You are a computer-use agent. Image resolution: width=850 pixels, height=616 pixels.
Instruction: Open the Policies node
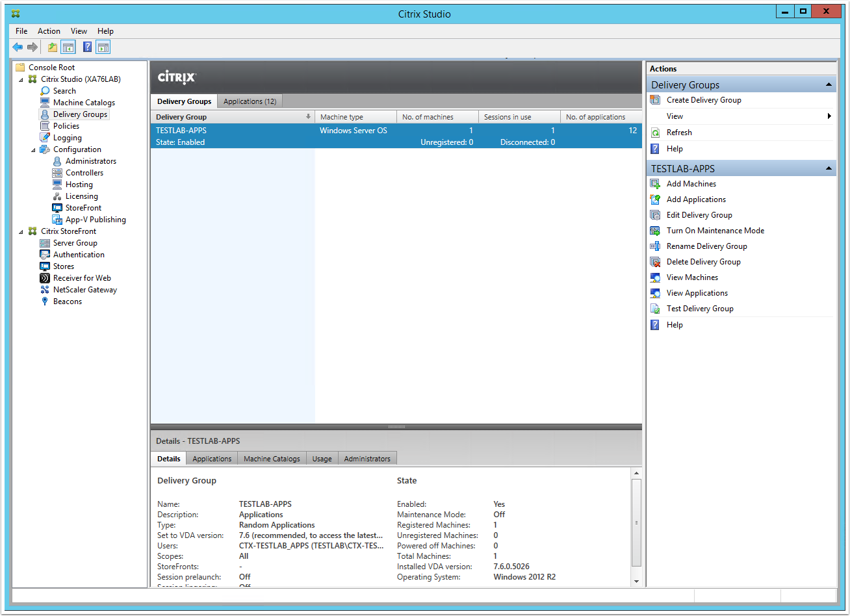(x=66, y=126)
